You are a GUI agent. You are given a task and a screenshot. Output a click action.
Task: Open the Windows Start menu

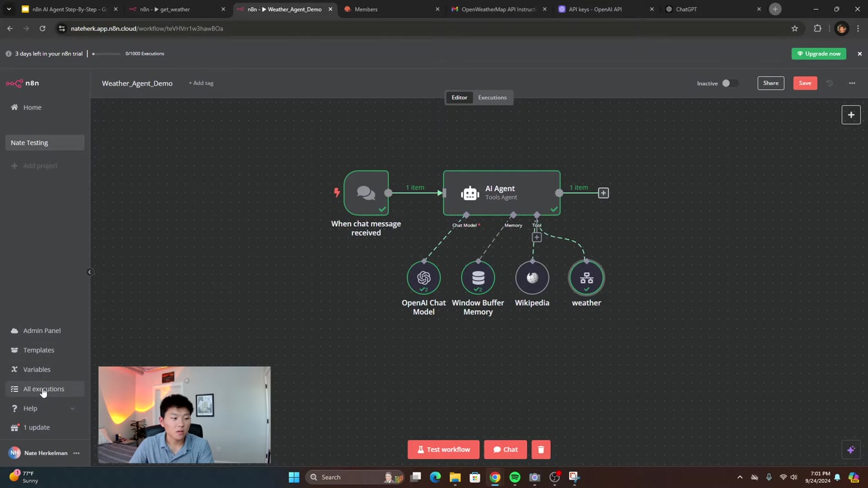click(294, 477)
